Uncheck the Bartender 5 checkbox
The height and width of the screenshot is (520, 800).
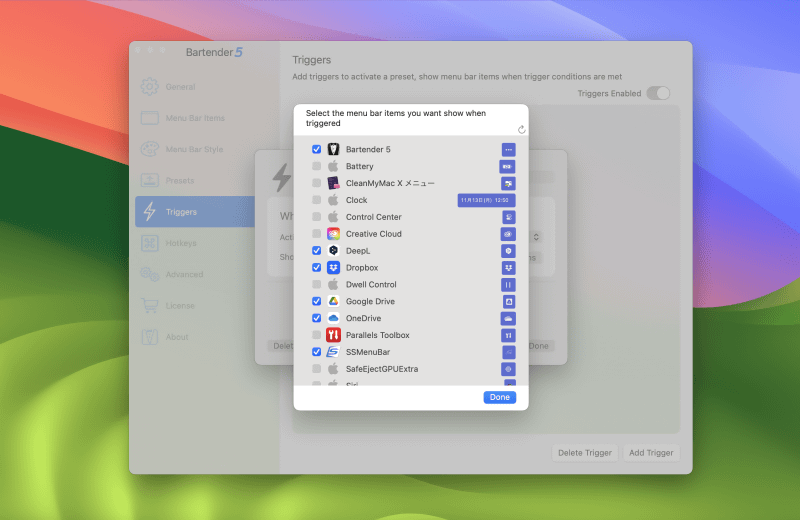pyautogui.click(x=316, y=149)
